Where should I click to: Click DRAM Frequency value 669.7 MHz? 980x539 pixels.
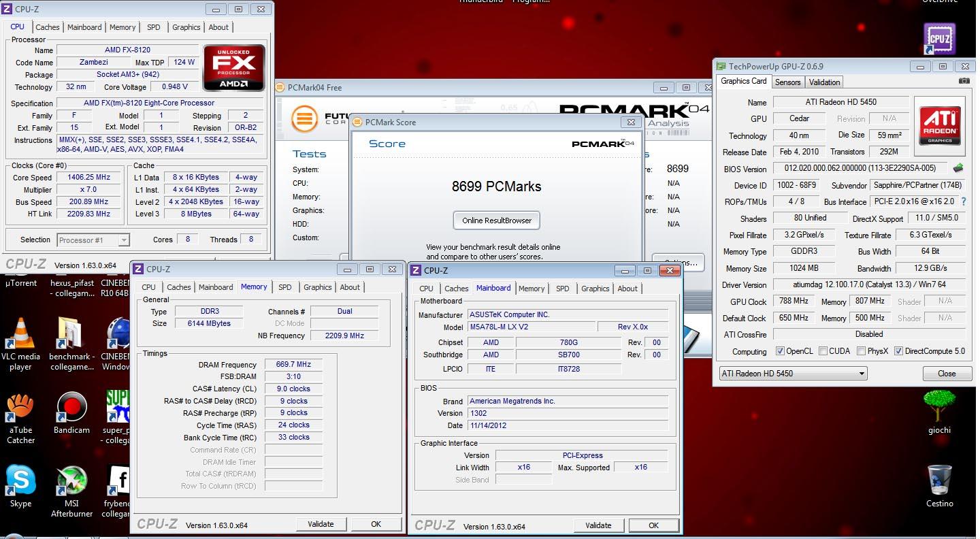click(x=293, y=364)
